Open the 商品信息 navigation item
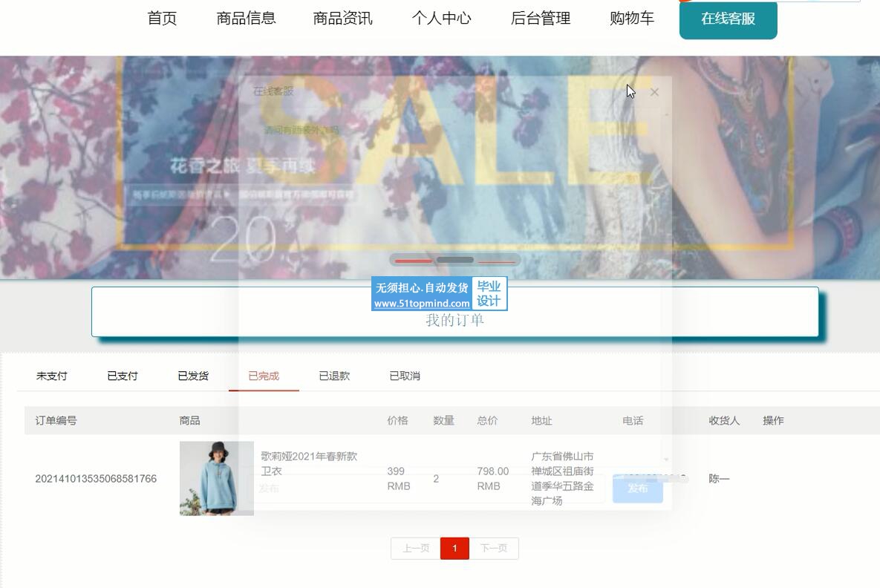 pyautogui.click(x=246, y=19)
